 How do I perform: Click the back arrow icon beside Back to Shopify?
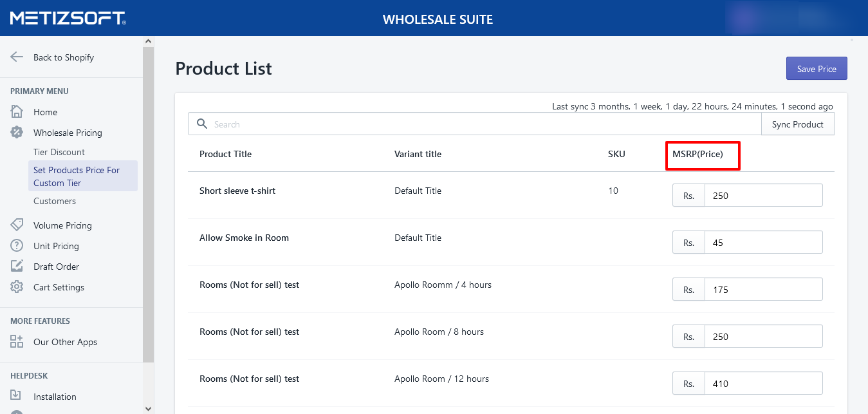17,57
